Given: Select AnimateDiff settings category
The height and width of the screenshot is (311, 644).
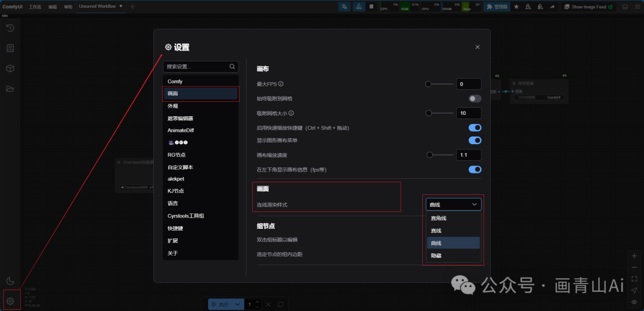Looking at the screenshot, I should click(x=200, y=130).
